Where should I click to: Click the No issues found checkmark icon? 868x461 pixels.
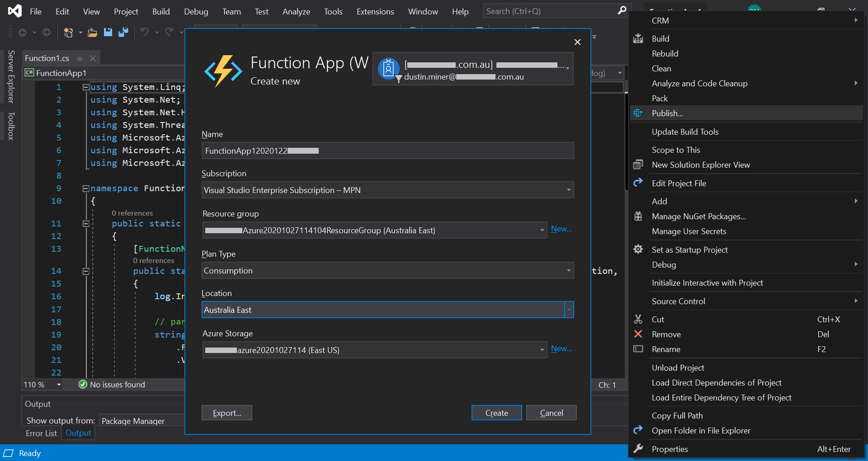83,384
